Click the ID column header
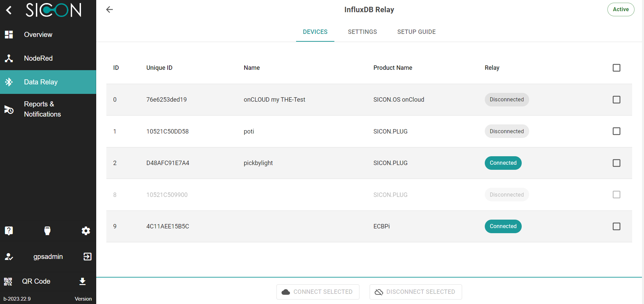 [116, 68]
